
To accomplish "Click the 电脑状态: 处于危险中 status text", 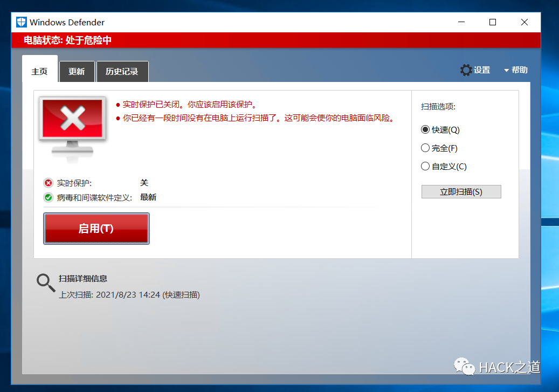I will tap(67, 40).
